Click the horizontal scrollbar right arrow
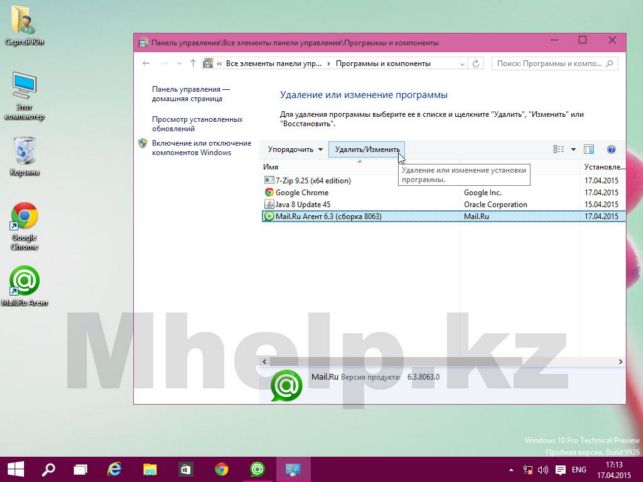 (620, 361)
